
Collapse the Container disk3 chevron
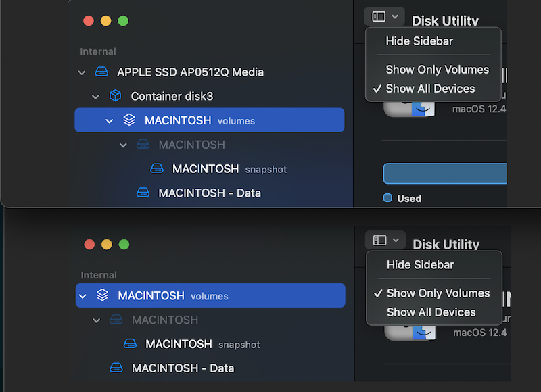[x=95, y=97]
